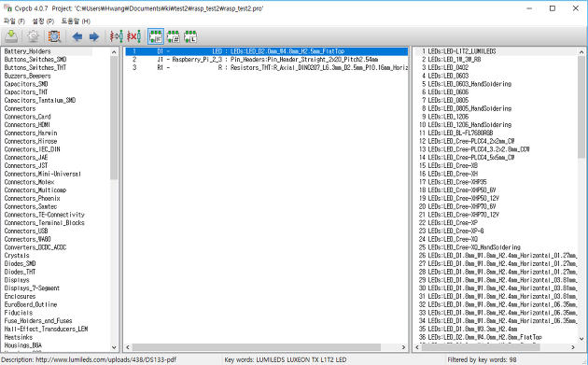Click library list vertical scrollbar thumb
Screen dimensions: 588x365
click(x=114, y=118)
